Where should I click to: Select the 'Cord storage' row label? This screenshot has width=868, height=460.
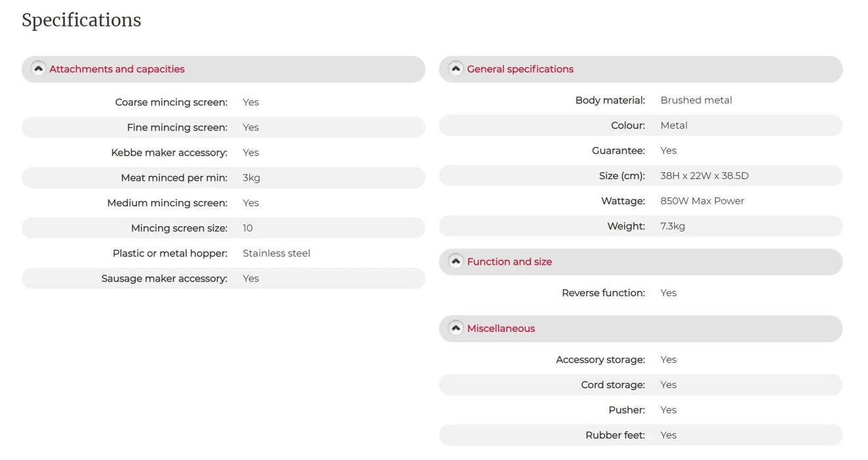612,385
